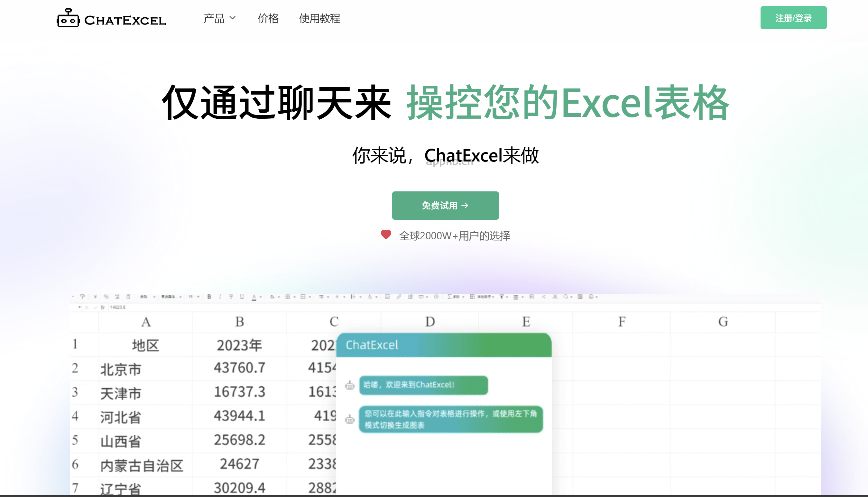Screen dimensions: 868x497
Task: Click the 注册/登录 button
Action: [793, 18]
